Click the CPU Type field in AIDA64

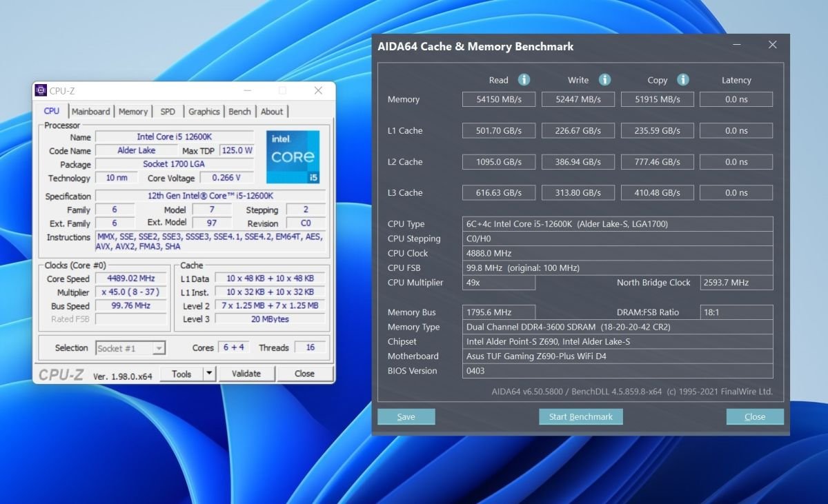pos(618,224)
